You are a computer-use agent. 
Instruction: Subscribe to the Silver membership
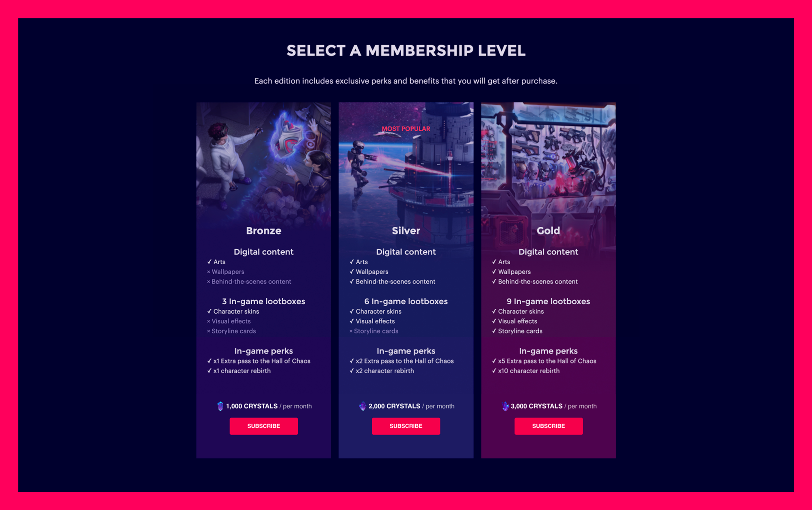[x=406, y=426]
